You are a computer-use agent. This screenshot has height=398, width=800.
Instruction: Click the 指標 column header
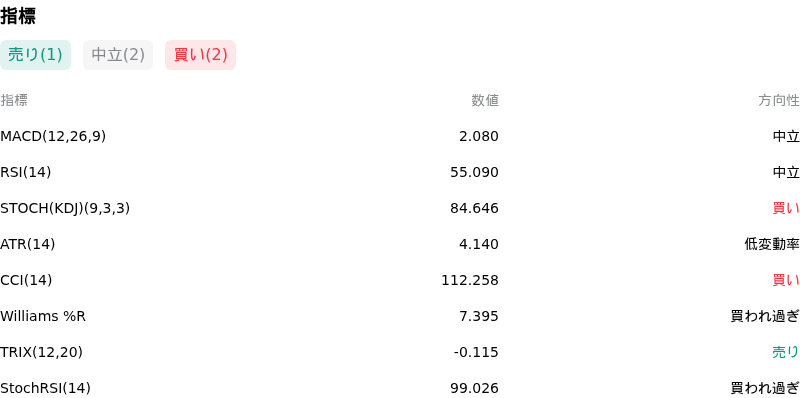click(14, 101)
